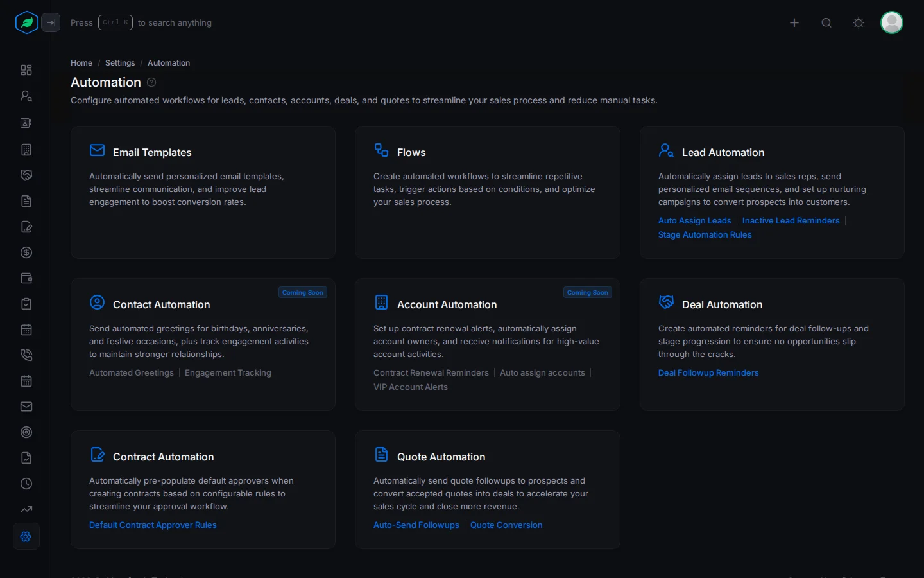The height and width of the screenshot is (578, 924).
Task: Open reports via sidebar chart-document icon
Action: (26, 458)
